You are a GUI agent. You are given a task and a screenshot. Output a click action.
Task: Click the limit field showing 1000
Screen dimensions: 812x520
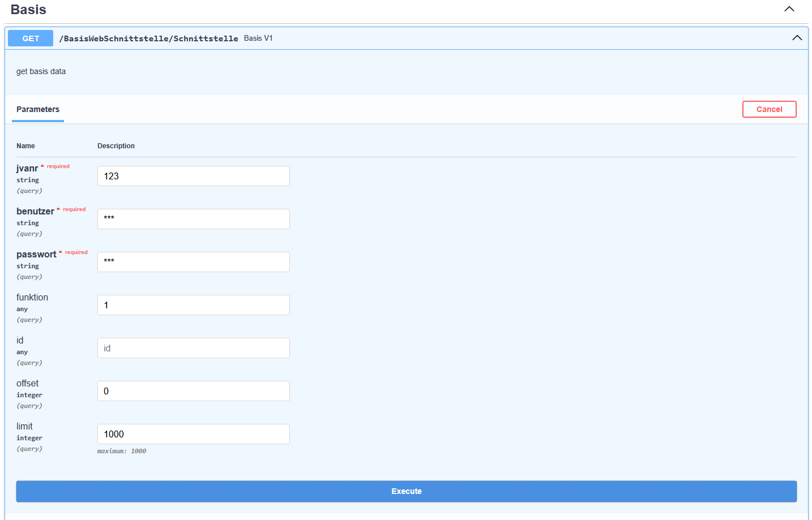[x=193, y=434]
